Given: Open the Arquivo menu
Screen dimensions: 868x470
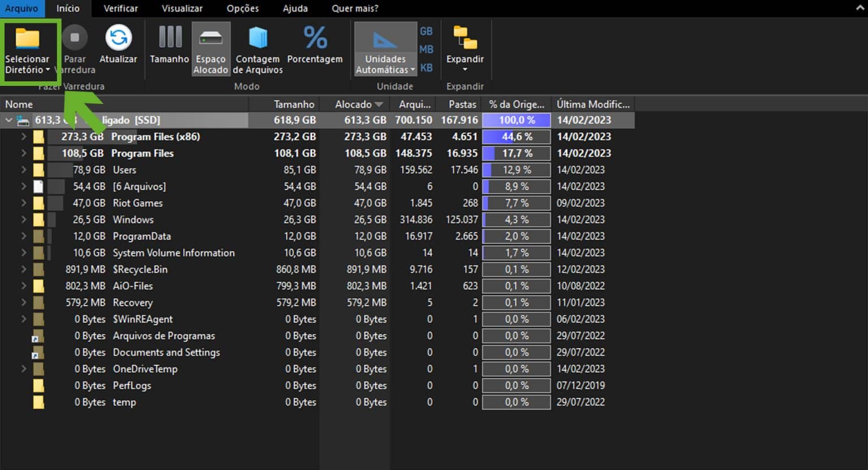Looking at the screenshot, I should (21, 8).
